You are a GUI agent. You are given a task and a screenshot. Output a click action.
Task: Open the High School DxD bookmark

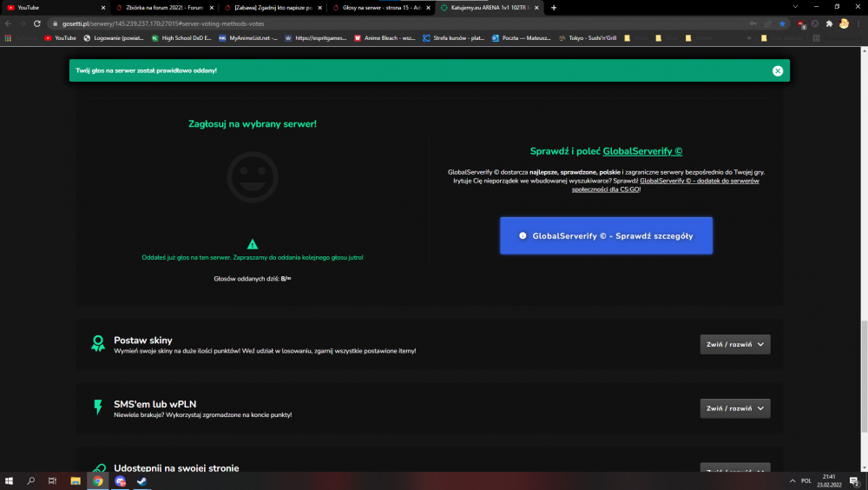181,37
